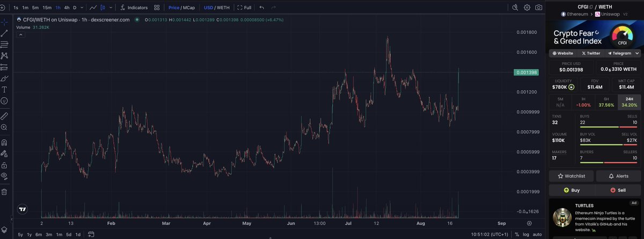This screenshot has width=644, height=239.
Task: Open the pattern drawing tool
Action: 4,55
